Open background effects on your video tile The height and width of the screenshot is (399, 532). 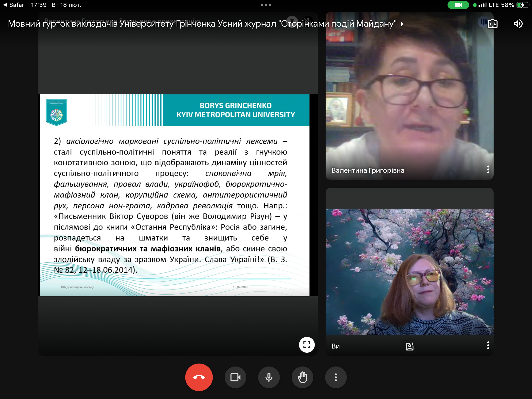(x=410, y=346)
